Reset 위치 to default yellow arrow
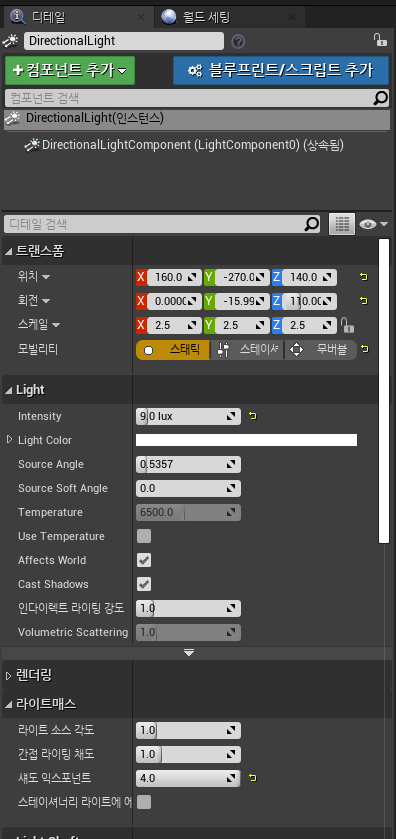The width and height of the screenshot is (396, 839). (x=364, y=277)
